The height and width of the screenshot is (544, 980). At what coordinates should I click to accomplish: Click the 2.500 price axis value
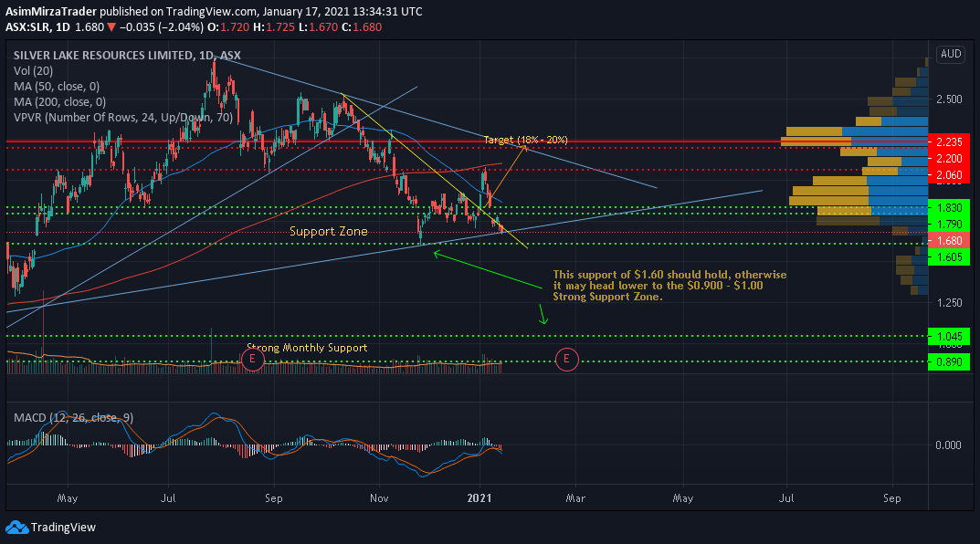948,99
